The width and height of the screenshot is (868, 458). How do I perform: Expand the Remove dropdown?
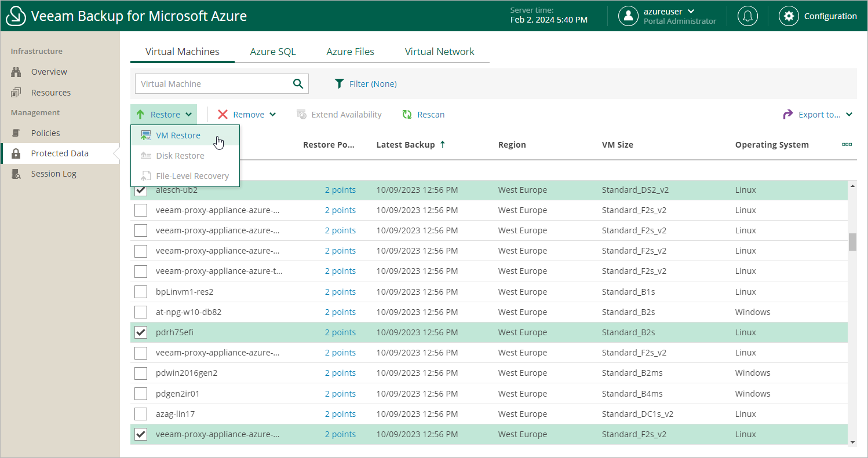273,115
